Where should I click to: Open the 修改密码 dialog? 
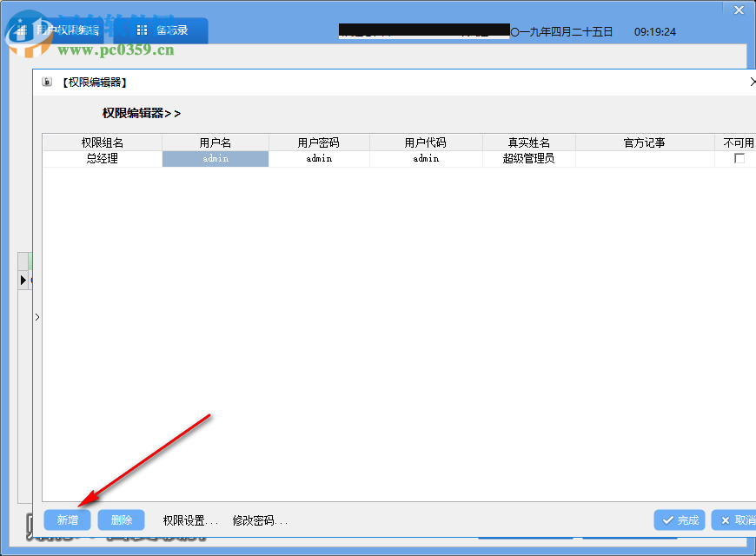pyautogui.click(x=260, y=520)
